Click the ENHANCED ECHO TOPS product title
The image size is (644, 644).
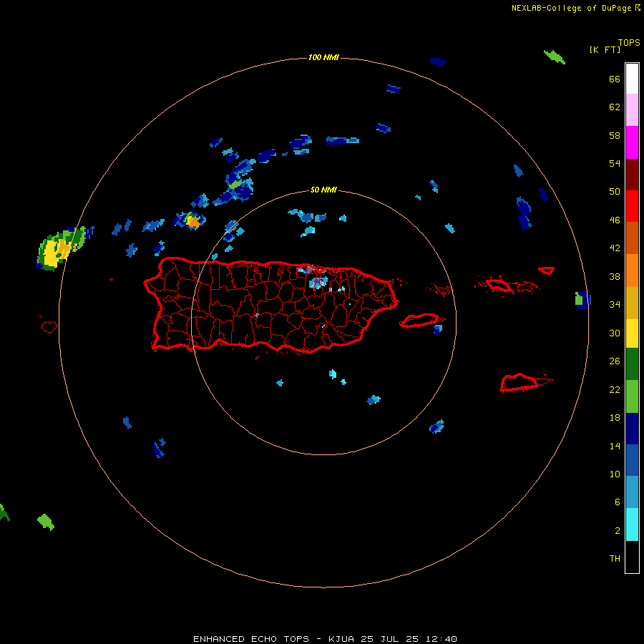[251, 639]
